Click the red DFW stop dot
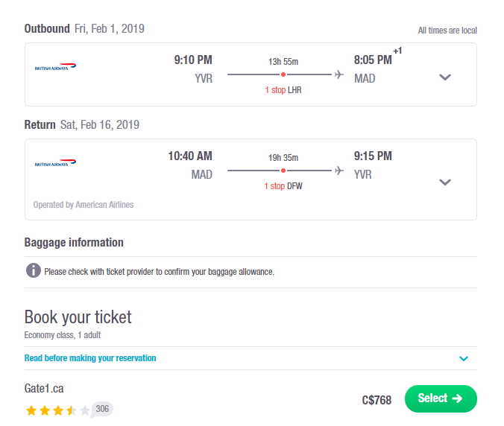Viewport: 504px width, 426px height. [x=283, y=171]
